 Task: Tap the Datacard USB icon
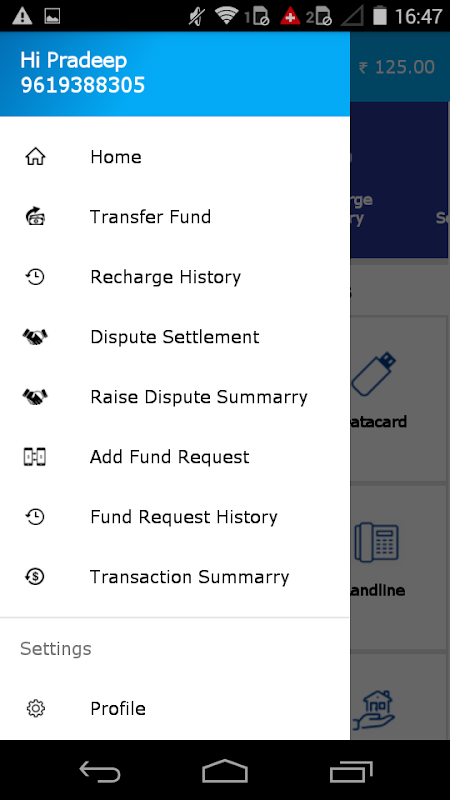coord(374,374)
